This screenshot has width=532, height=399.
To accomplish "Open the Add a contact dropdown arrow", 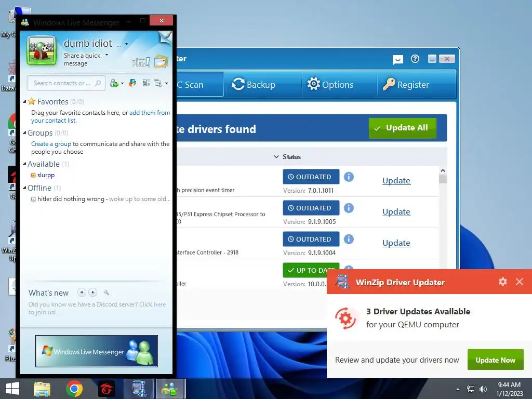I will tap(122, 83).
